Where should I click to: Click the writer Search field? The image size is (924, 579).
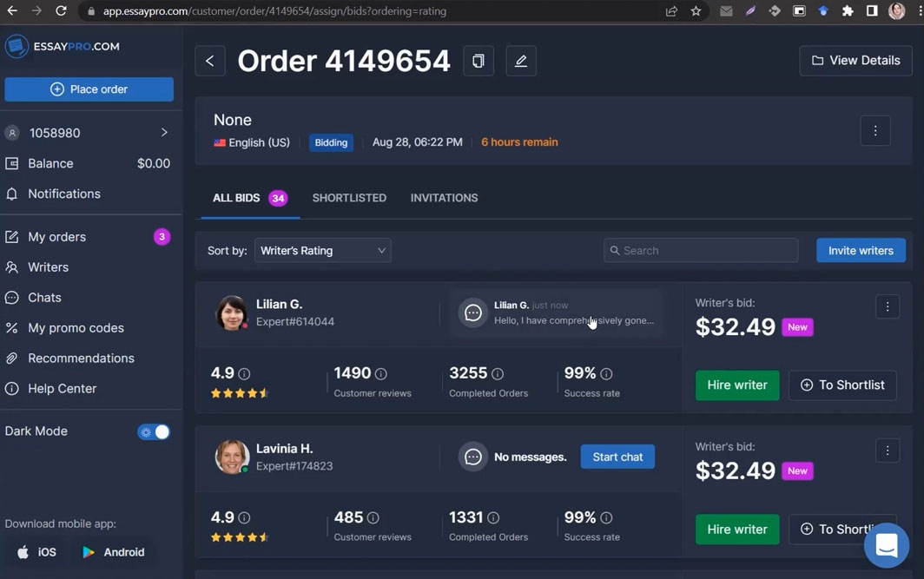click(700, 251)
